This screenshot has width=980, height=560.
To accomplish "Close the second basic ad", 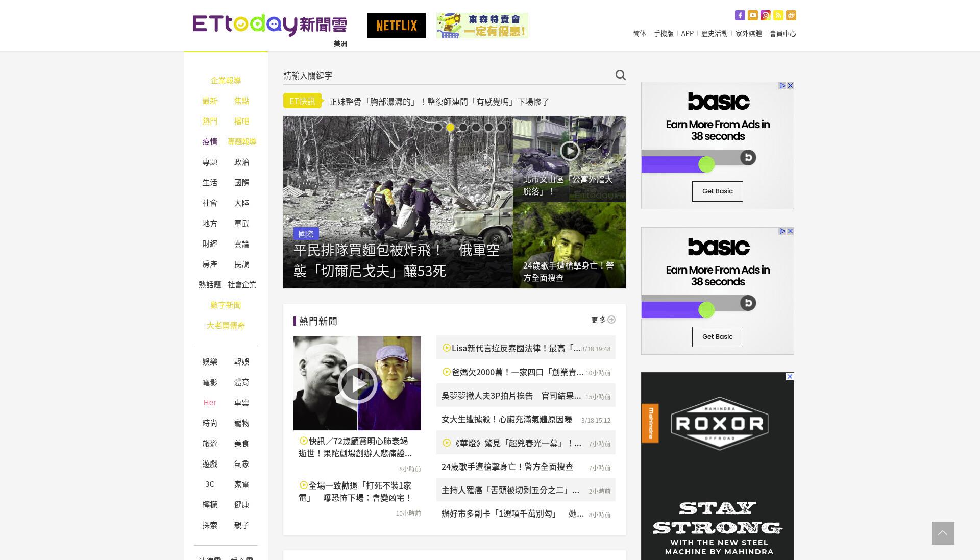I will point(790,231).
